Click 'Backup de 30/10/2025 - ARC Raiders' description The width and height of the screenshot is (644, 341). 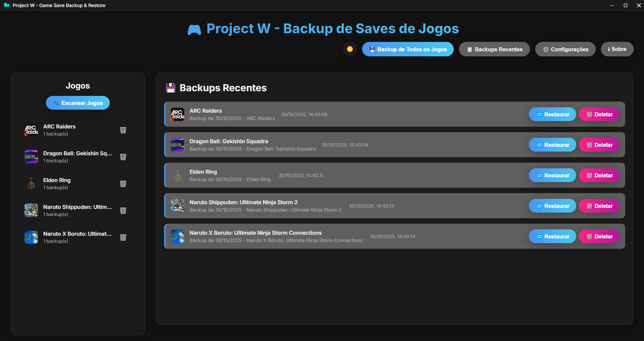[232, 118]
